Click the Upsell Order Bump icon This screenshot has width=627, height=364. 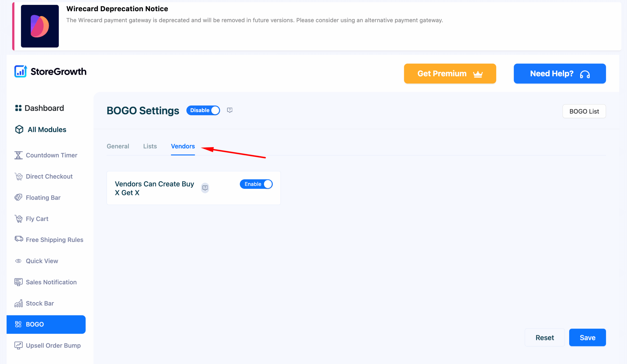pos(18,346)
